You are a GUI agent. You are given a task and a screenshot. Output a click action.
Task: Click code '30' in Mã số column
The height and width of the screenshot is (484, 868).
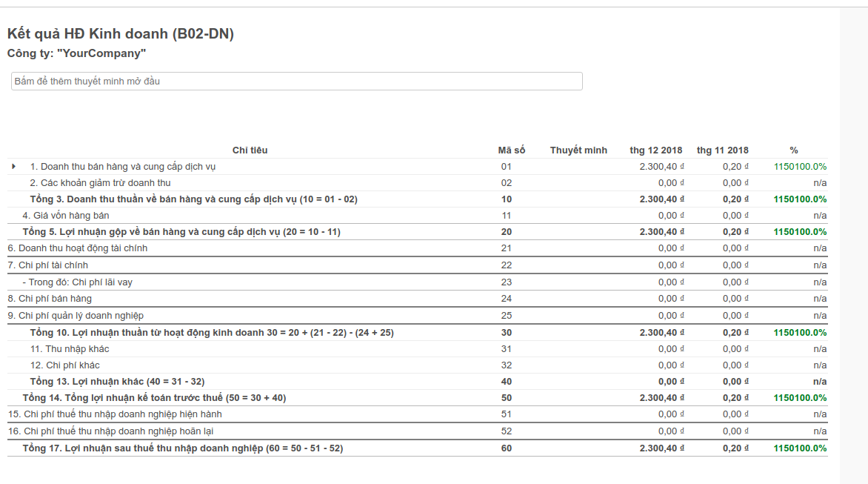(506, 332)
